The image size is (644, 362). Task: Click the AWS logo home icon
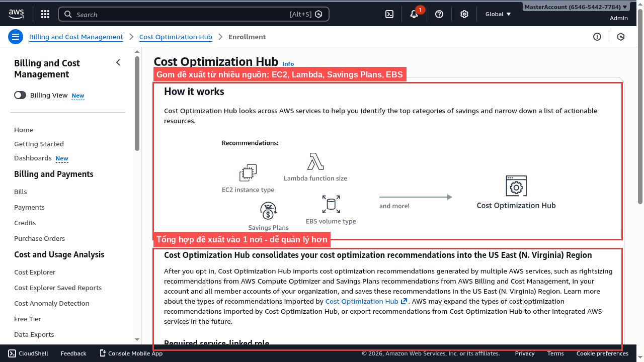16,14
